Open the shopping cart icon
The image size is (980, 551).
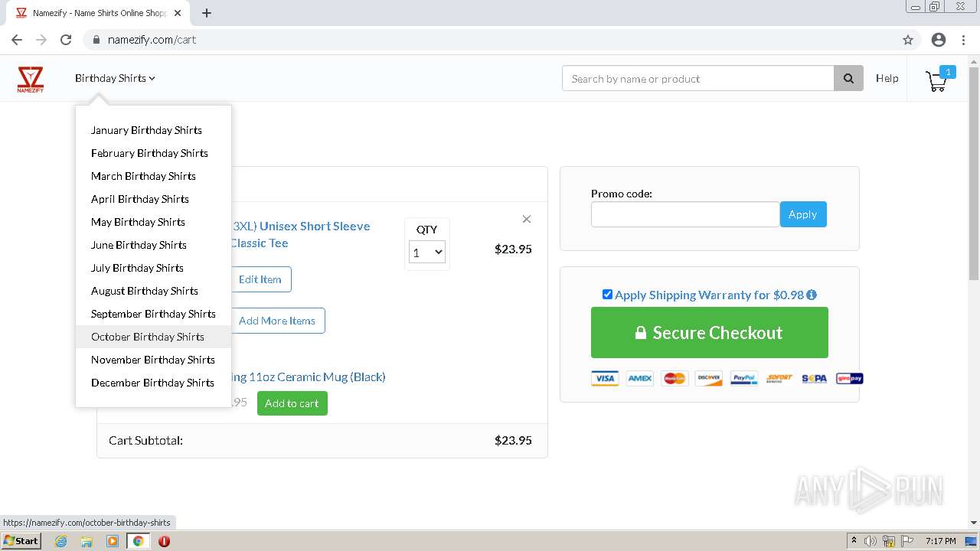click(936, 80)
